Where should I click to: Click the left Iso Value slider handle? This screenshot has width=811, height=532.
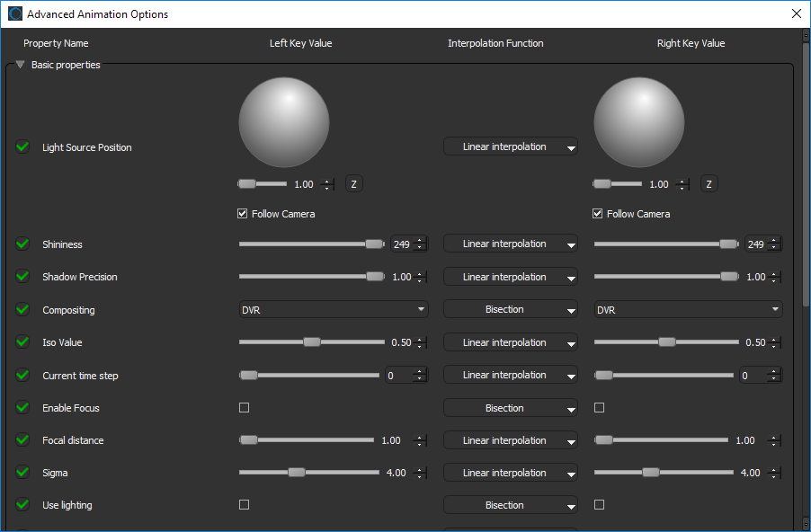tap(311, 342)
